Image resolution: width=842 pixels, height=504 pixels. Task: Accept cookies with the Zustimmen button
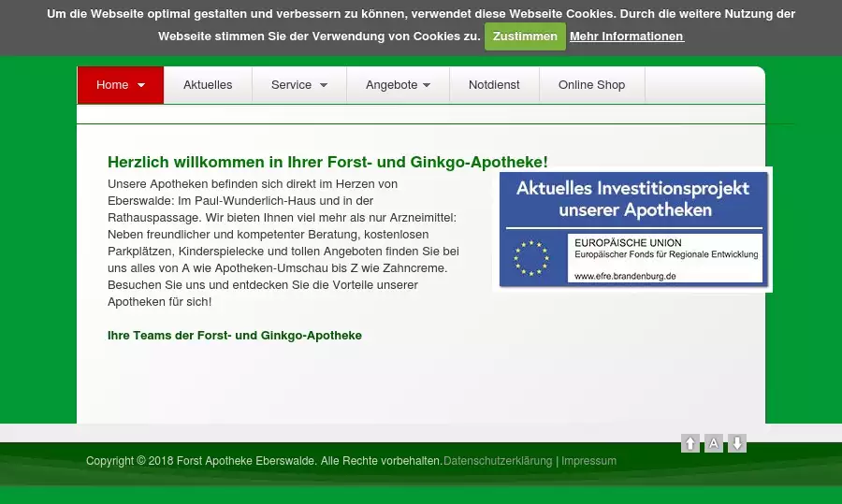coord(525,36)
